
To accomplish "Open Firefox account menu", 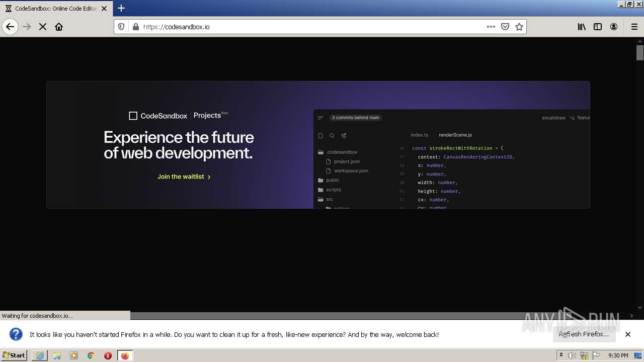I will click(614, 27).
